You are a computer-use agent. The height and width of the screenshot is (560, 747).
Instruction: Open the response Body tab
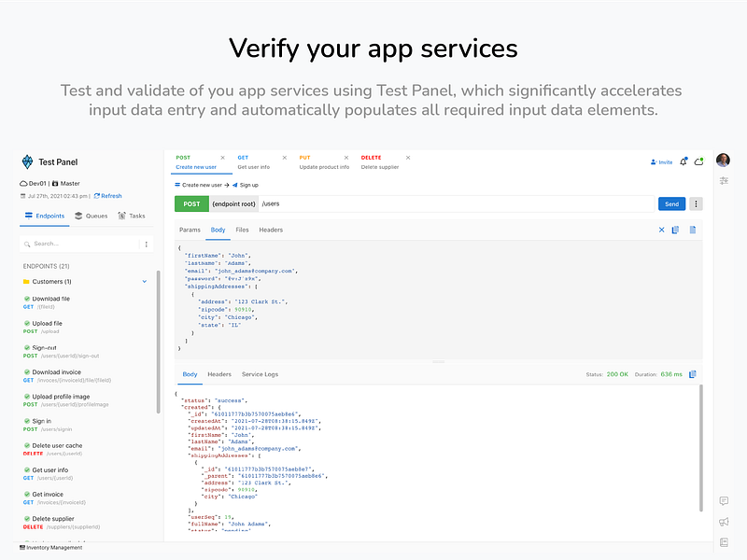(190, 374)
